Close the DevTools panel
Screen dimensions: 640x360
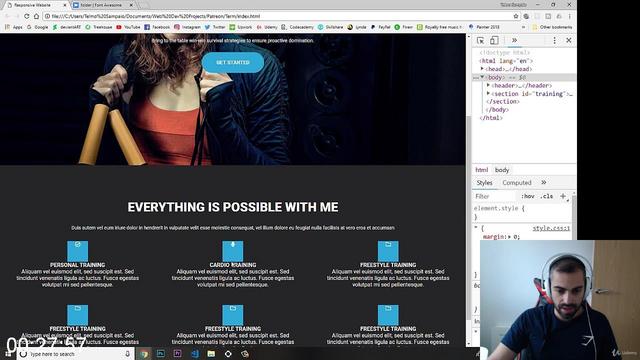click(x=569, y=40)
